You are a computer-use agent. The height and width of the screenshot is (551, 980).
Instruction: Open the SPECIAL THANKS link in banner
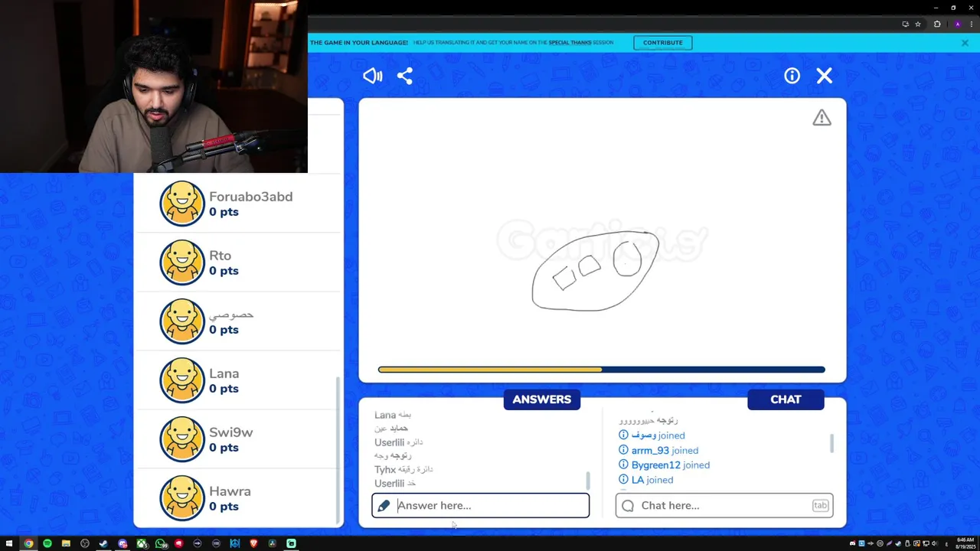click(x=570, y=43)
